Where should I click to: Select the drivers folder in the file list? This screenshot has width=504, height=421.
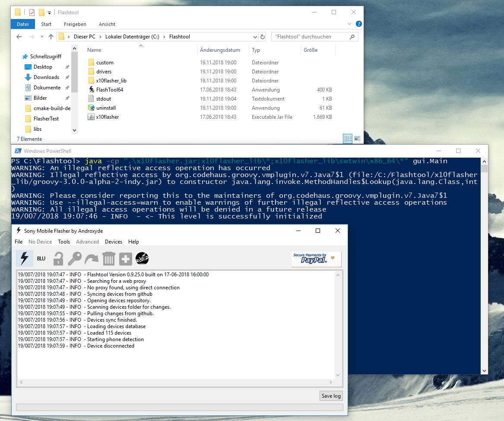104,72
